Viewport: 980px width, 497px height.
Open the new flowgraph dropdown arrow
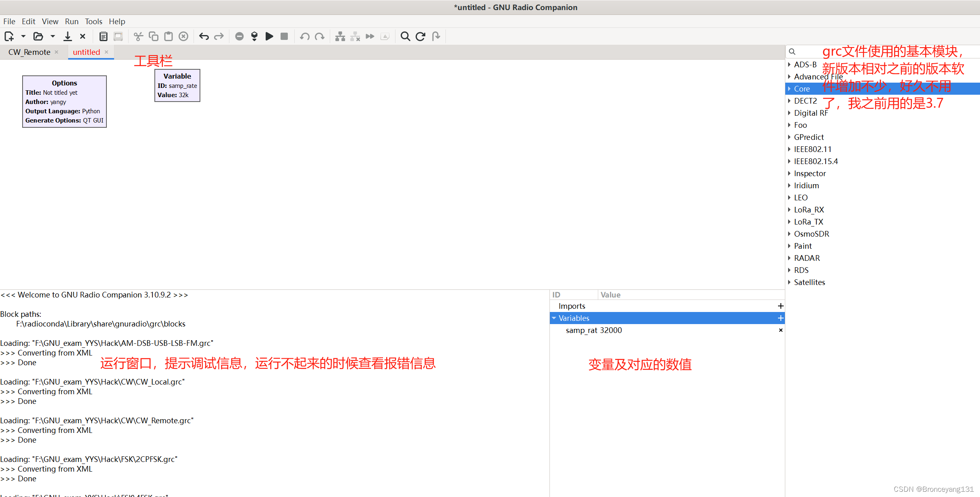pos(23,36)
